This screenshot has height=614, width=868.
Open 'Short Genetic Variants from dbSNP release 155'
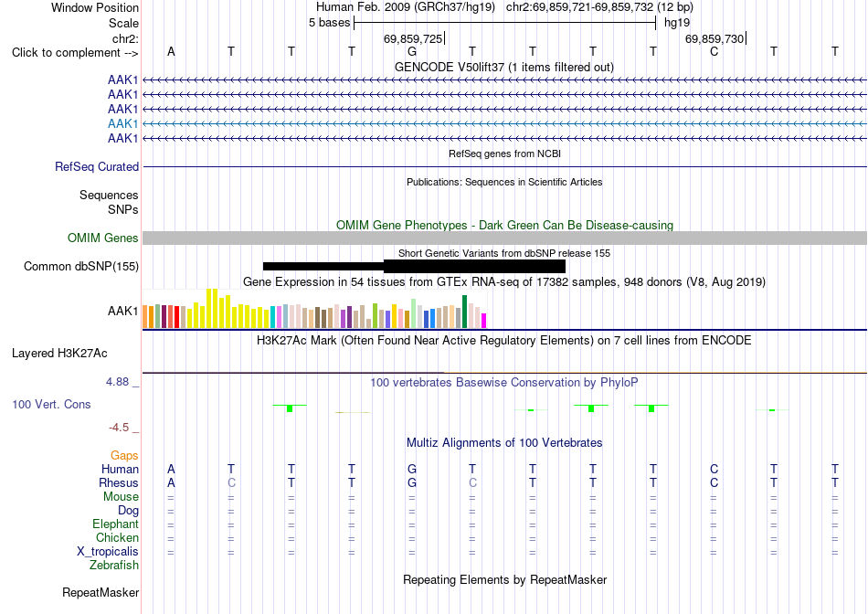pyautogui.click(x=504, y=253)
